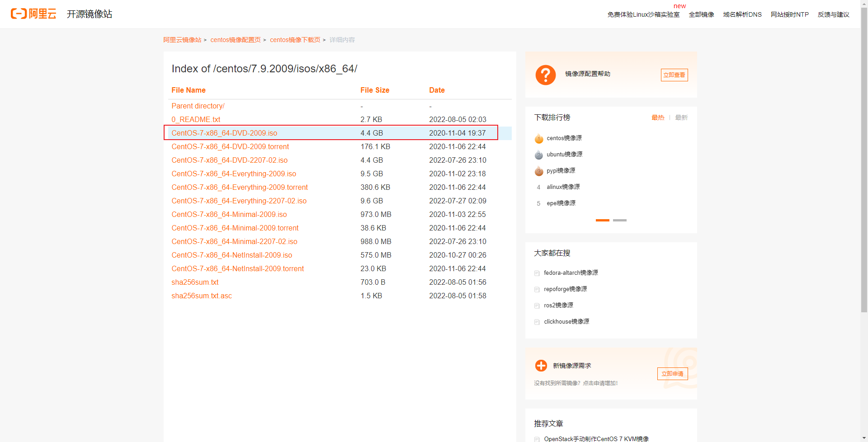Open the 0_README.txt file

pos(196,119)
